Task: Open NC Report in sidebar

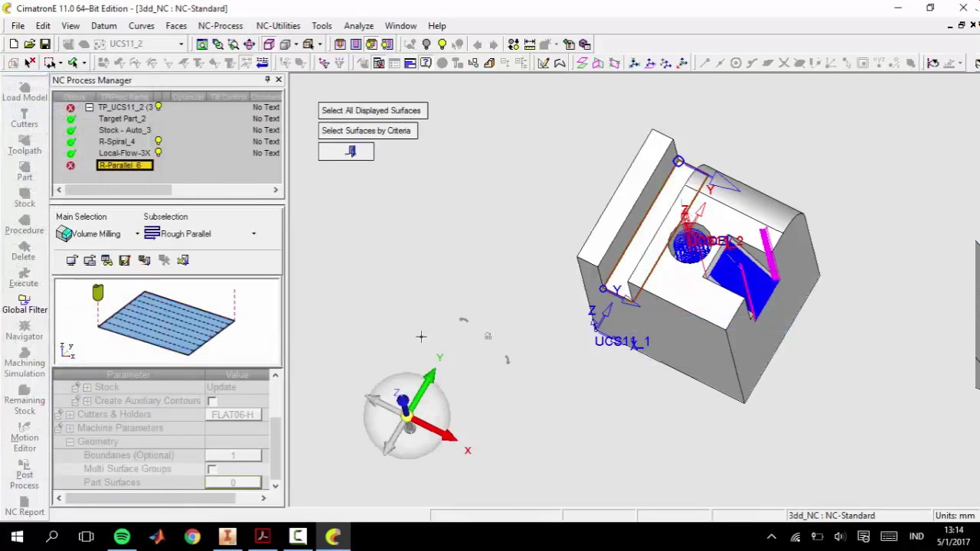Action: pyautogui.click(x=24, y=507)
